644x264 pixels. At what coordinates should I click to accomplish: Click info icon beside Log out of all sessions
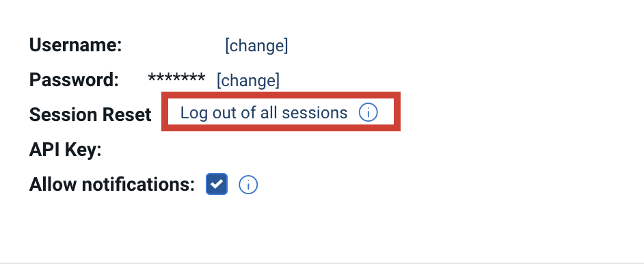click(x=368, y=112)
